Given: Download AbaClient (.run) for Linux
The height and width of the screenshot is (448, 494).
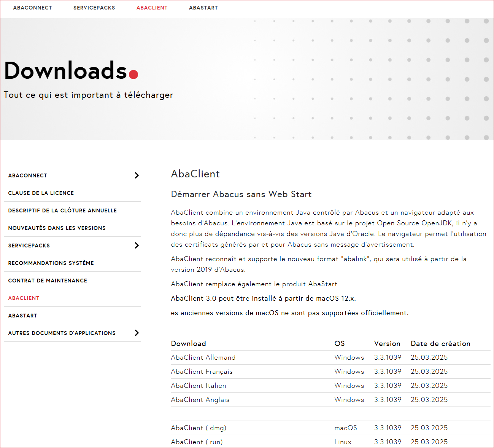Looking at the screenshot, I should point(197,442).
